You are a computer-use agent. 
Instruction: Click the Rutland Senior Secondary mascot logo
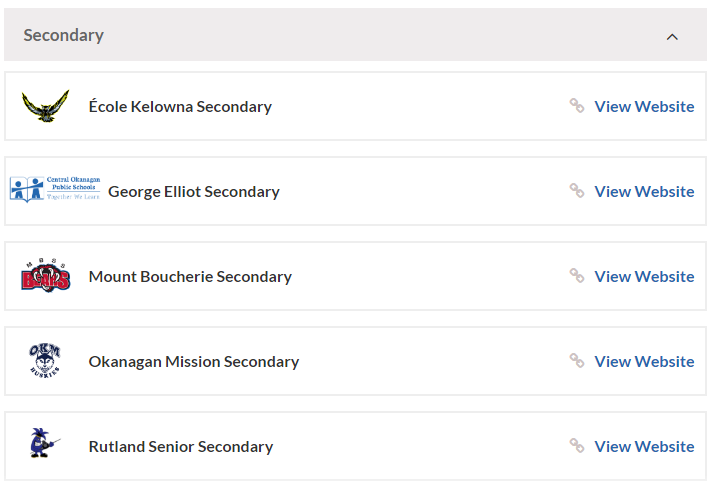point(41,445)
